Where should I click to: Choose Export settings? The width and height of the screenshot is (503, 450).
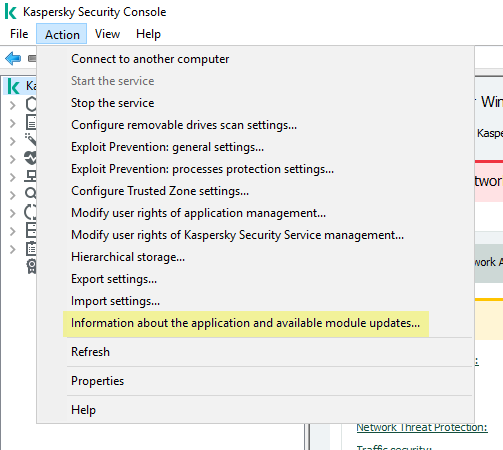[x=255, y=279]
